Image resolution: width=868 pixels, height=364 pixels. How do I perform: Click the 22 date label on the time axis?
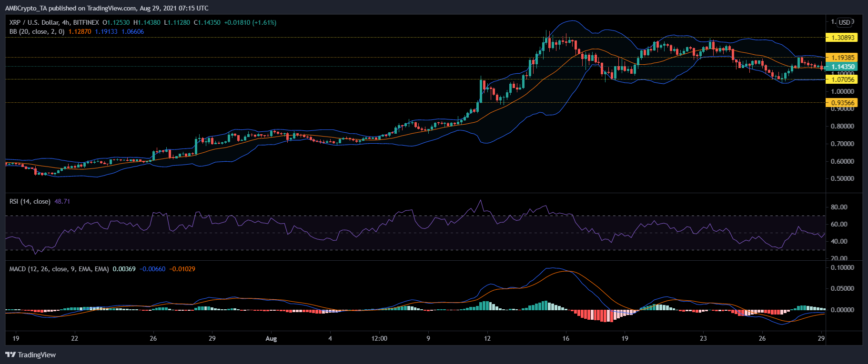click(x=74, y=339)
